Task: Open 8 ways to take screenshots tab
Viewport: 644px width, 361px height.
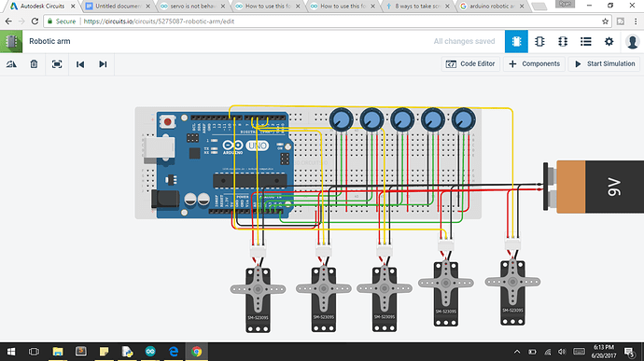Action: click(x=417, y=7)
